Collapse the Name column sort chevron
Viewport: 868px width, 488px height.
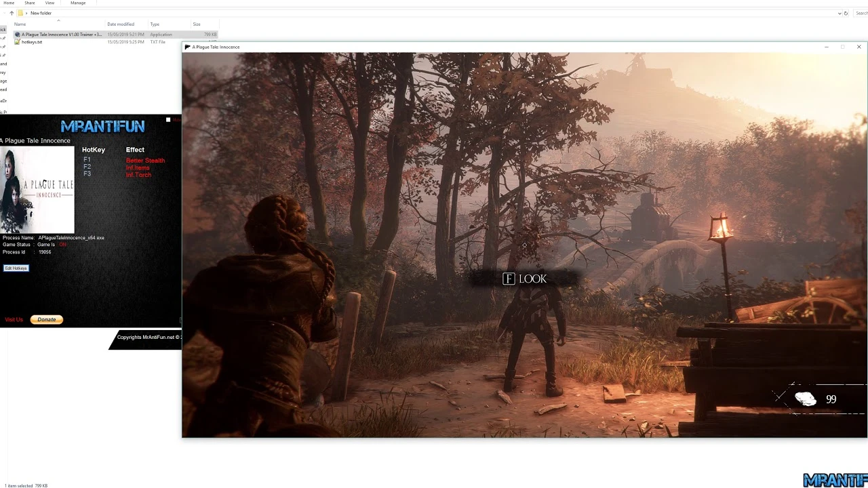click(58, 21)
